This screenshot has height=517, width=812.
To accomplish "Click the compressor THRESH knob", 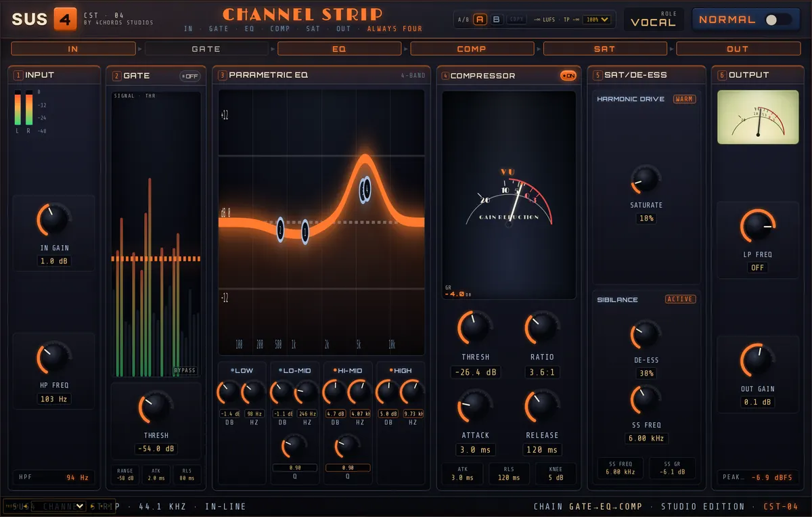I will pos(475,328).
